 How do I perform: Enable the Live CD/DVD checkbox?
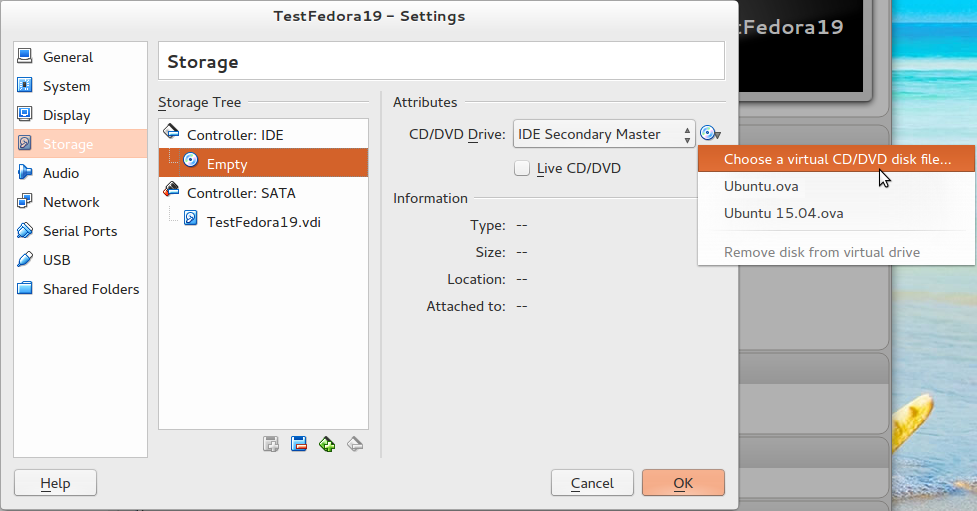click(x=521, y=168)
